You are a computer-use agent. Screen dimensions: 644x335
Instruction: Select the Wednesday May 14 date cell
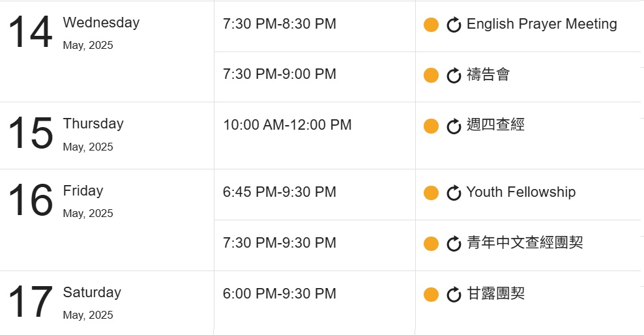(x=107, y=51)
